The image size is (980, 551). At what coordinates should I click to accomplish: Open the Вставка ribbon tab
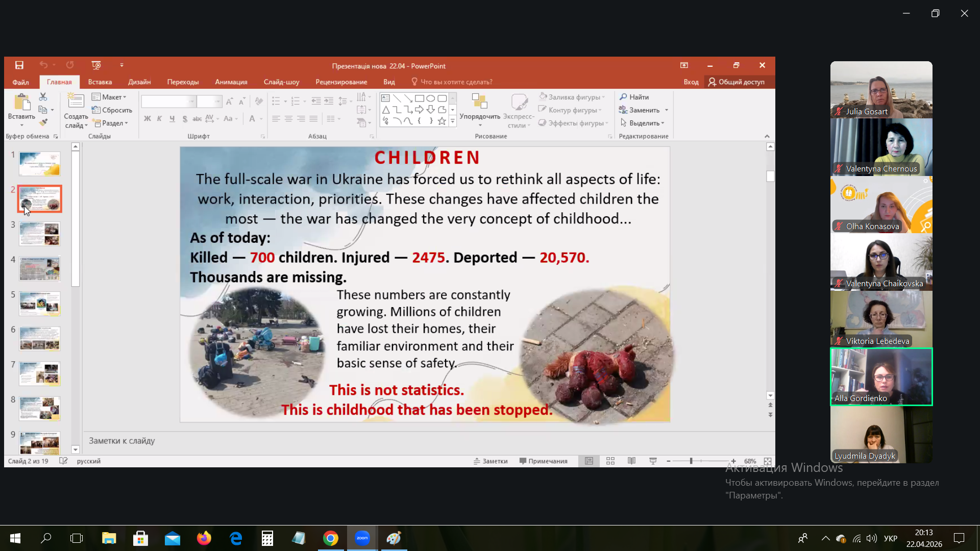click(100, 82)
